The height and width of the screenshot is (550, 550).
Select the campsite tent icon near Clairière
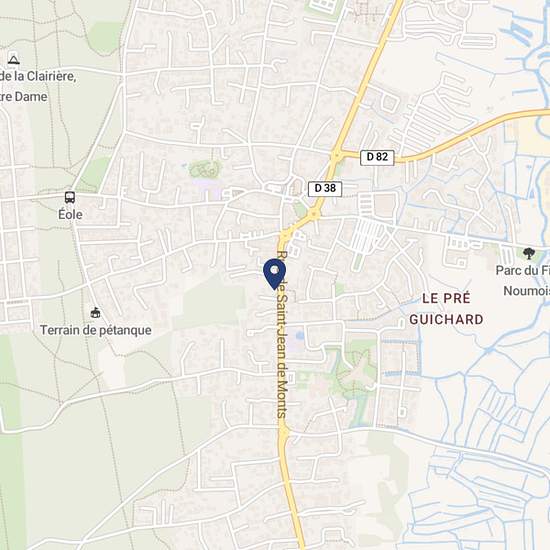[13, 60]
